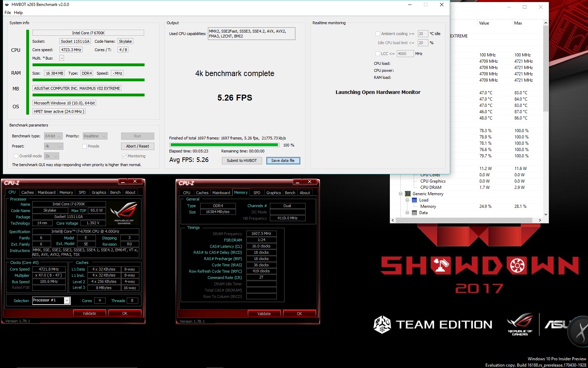Select SPD tab in CPU-Z Memory window

(257, 193)
